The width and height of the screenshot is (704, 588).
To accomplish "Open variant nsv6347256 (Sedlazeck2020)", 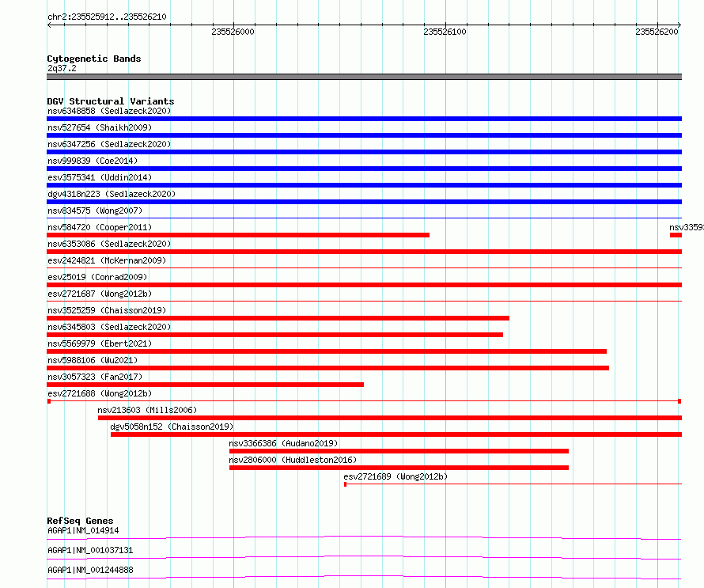I will 109,144.
